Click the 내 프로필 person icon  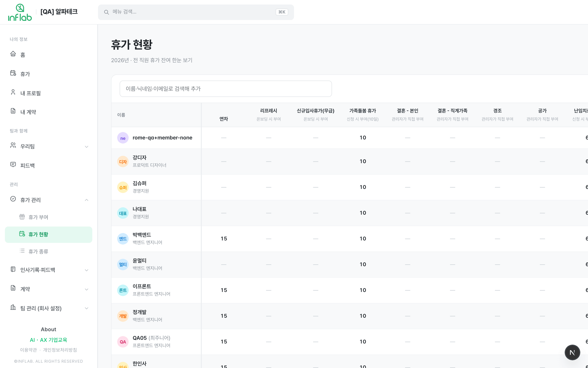13,92
